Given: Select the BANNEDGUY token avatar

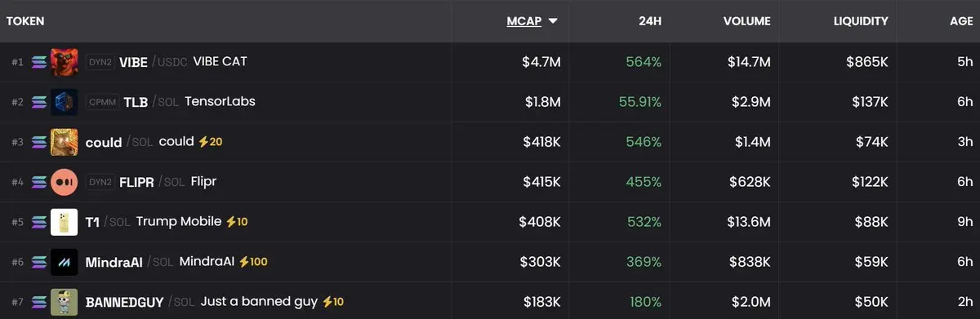Looking at the screenshot, I should pyautogui.click(x=65, y=302).
